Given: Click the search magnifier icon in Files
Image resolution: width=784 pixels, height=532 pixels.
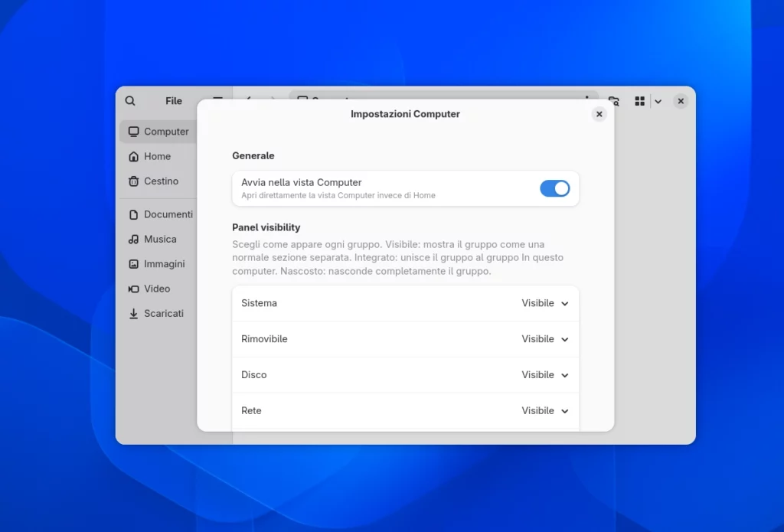Looking at the screenshot, I should point(130,101).
